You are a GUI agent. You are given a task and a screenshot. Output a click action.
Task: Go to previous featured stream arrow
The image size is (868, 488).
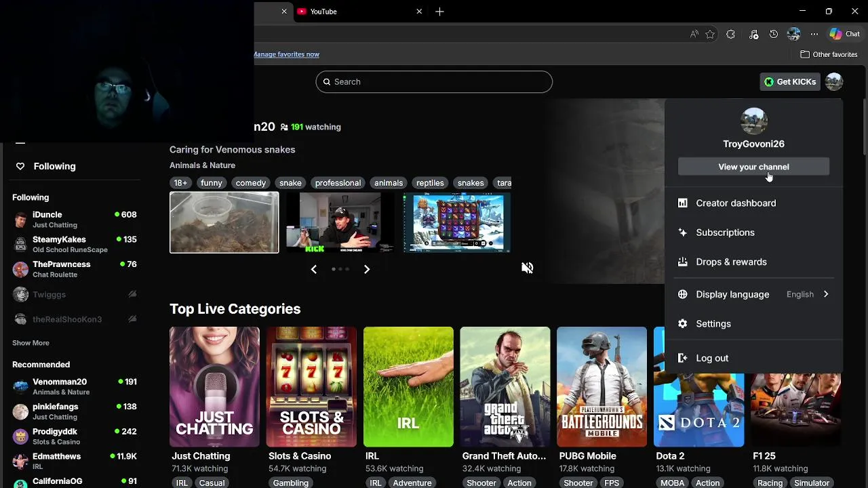coord(313,269)
